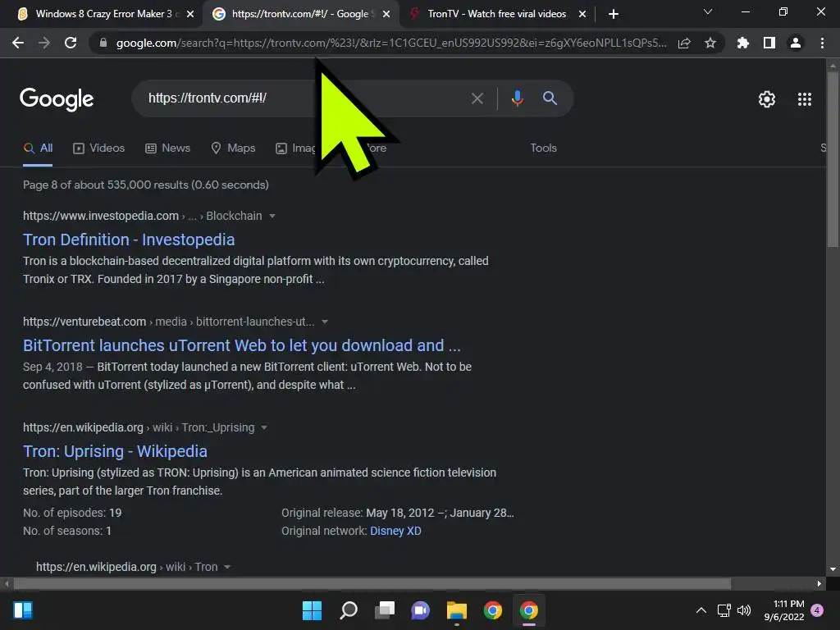Open Google apps grid
The image size is (840, 630).
[804, 99]
